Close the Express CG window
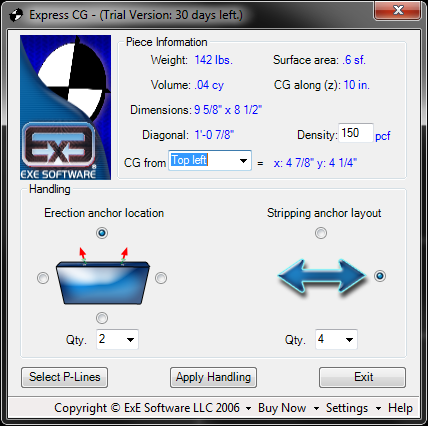The image size is (429, 427). tap(398, 10)
